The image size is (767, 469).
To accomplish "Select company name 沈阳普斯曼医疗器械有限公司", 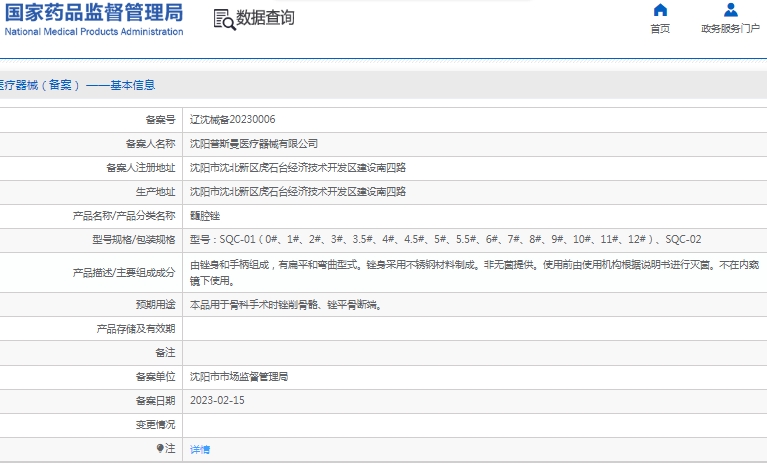I will (254, 144).
